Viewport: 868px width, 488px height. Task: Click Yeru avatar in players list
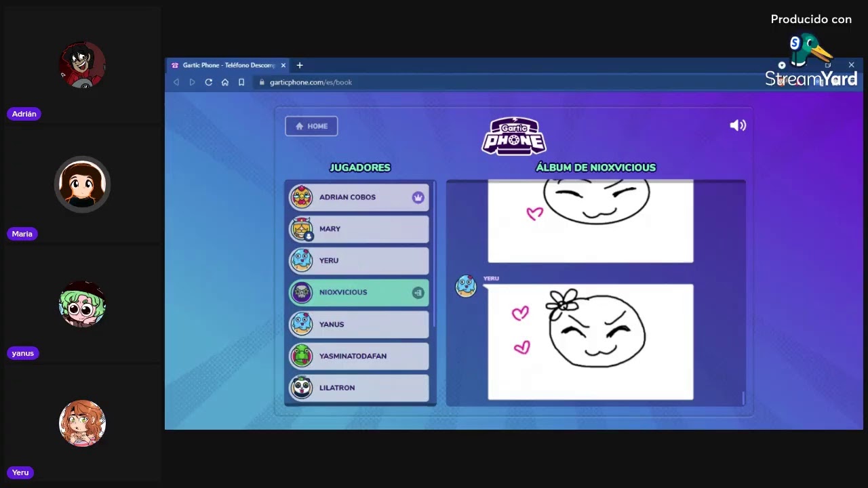(x=302, y=260)
